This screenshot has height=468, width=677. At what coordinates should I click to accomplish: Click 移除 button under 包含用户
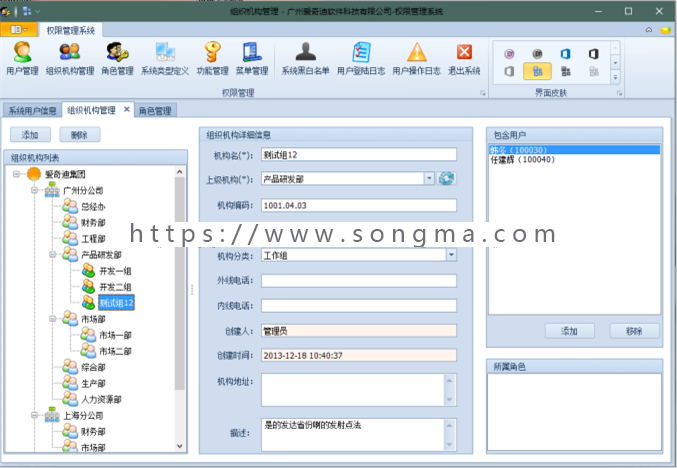click(634, 331)
